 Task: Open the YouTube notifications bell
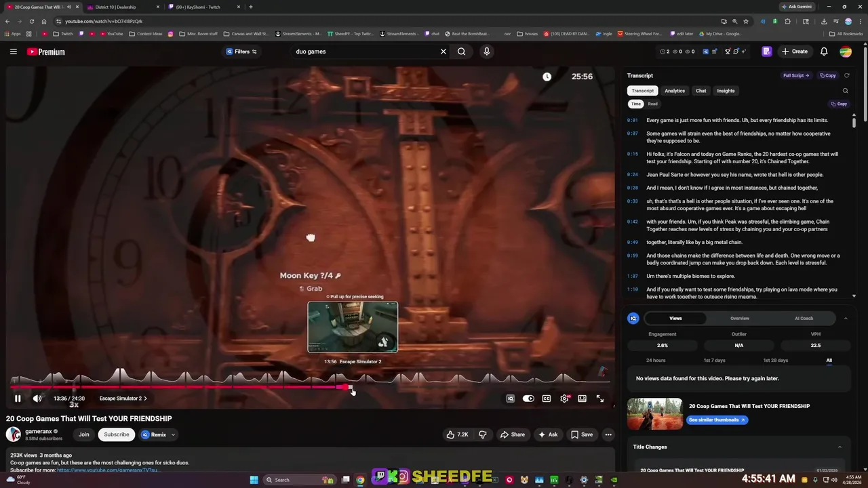point(824,52)
